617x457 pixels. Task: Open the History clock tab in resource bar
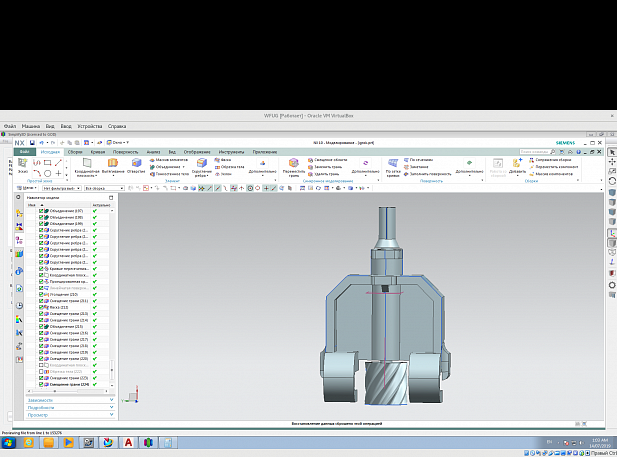coord(19,305)
